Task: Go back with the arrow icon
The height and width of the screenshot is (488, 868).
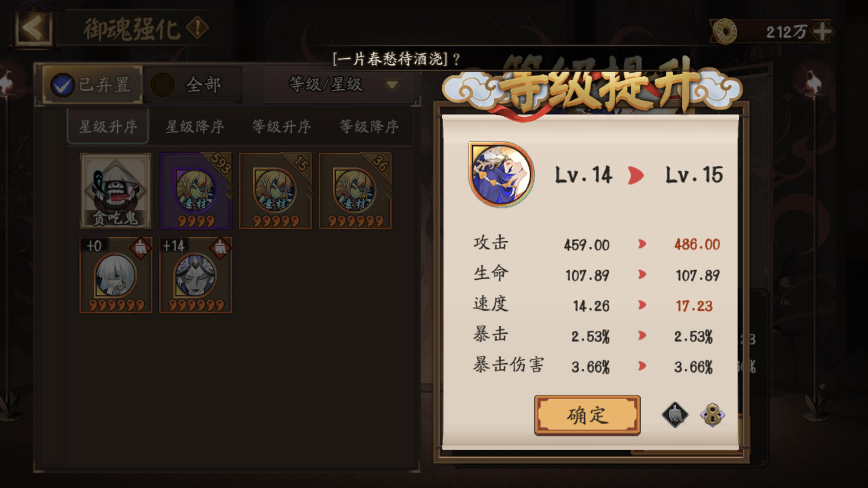Action: pos(33,29)
